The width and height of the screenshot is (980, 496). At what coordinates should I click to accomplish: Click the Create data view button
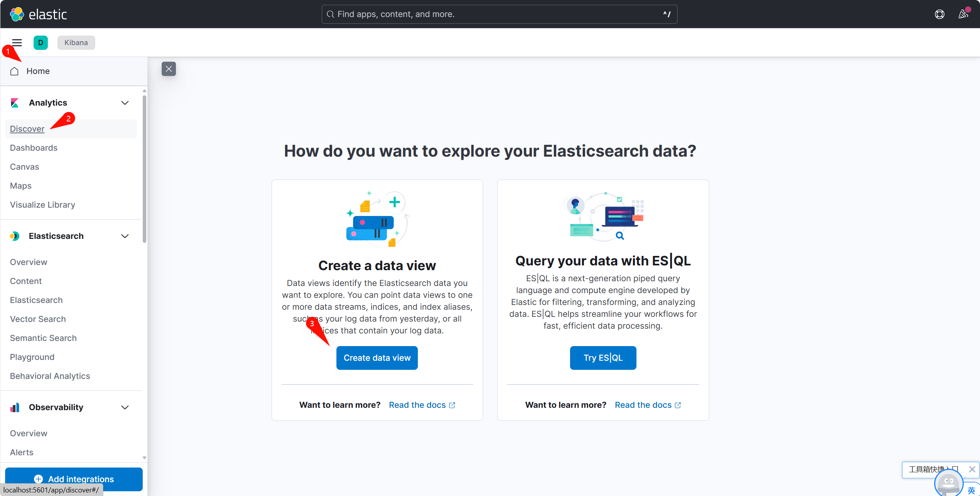377,358
